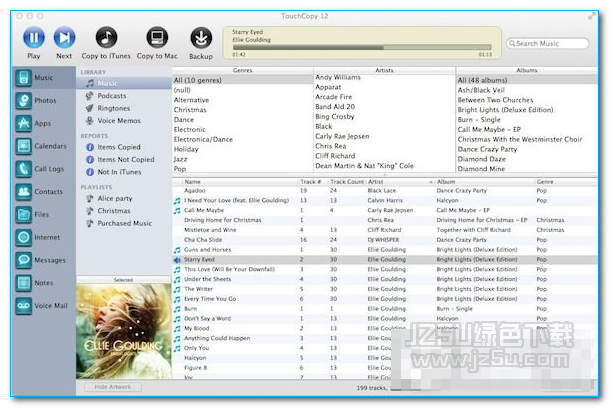Sort tracks by the Artist column header

point(400,182)
